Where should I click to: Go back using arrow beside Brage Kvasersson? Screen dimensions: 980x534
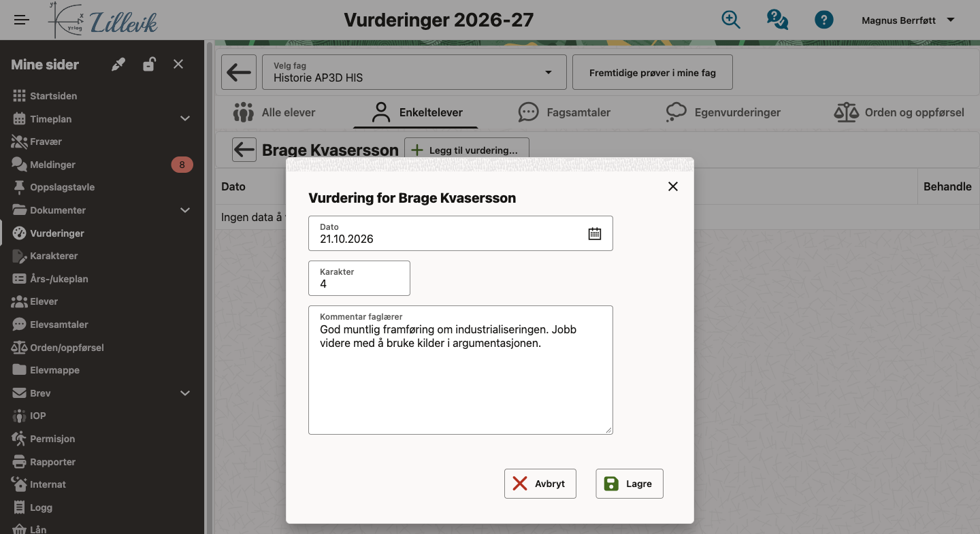point(244,150)
